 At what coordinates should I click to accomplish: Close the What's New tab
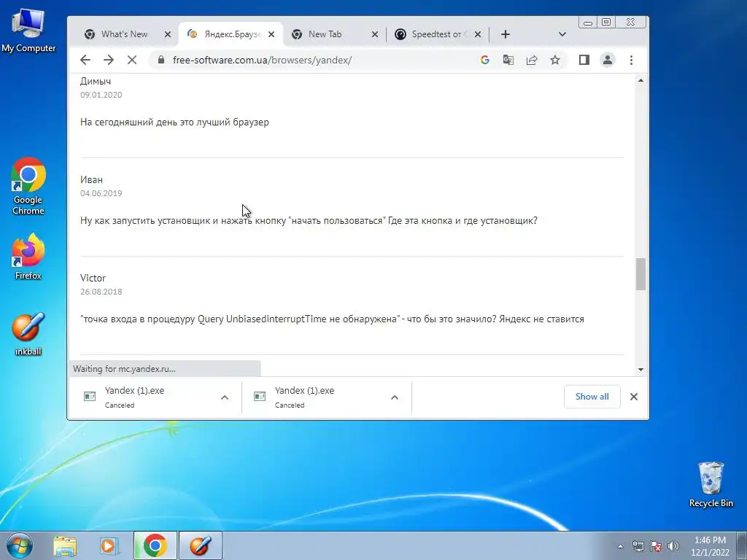pos(168,34)
